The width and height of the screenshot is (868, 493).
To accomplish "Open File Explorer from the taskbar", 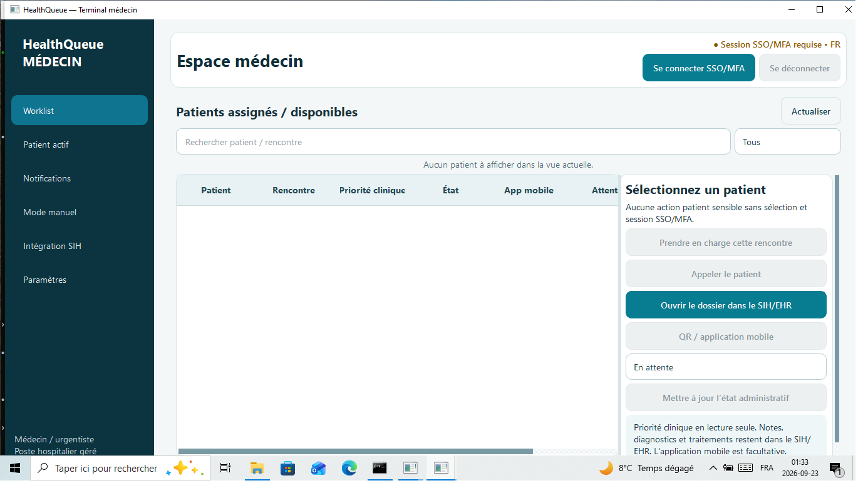I will pos(257,468).
